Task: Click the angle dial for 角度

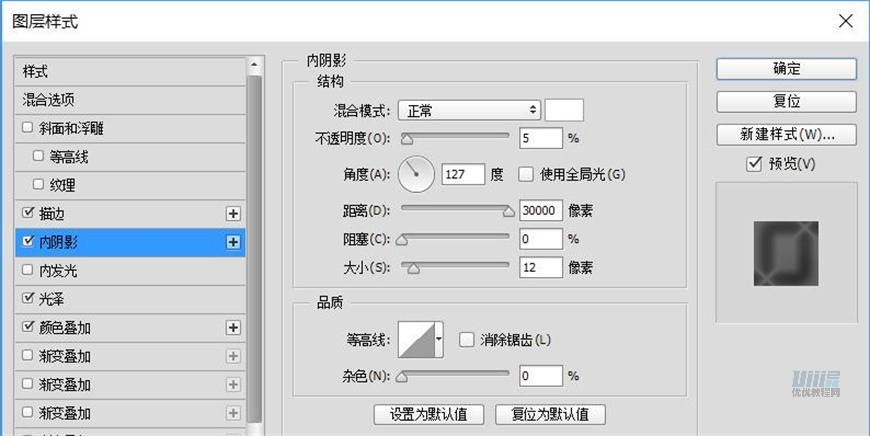Action: click(416, 174)
